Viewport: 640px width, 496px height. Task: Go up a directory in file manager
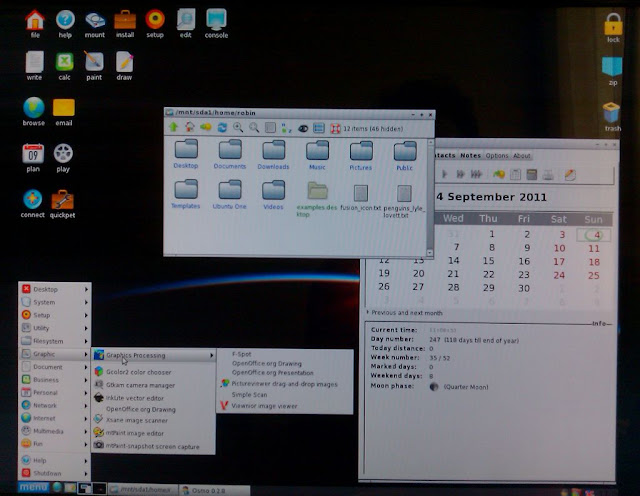pos(173,127)
